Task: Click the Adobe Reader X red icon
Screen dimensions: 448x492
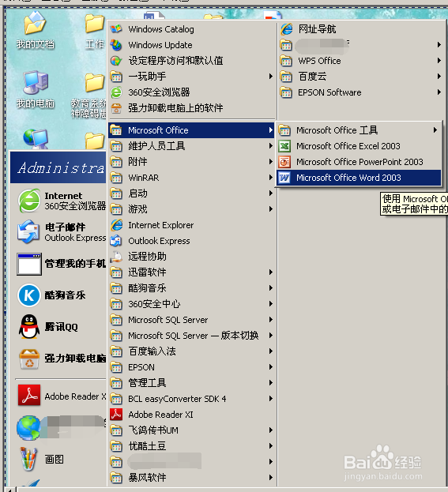Action: pos(29,396)
